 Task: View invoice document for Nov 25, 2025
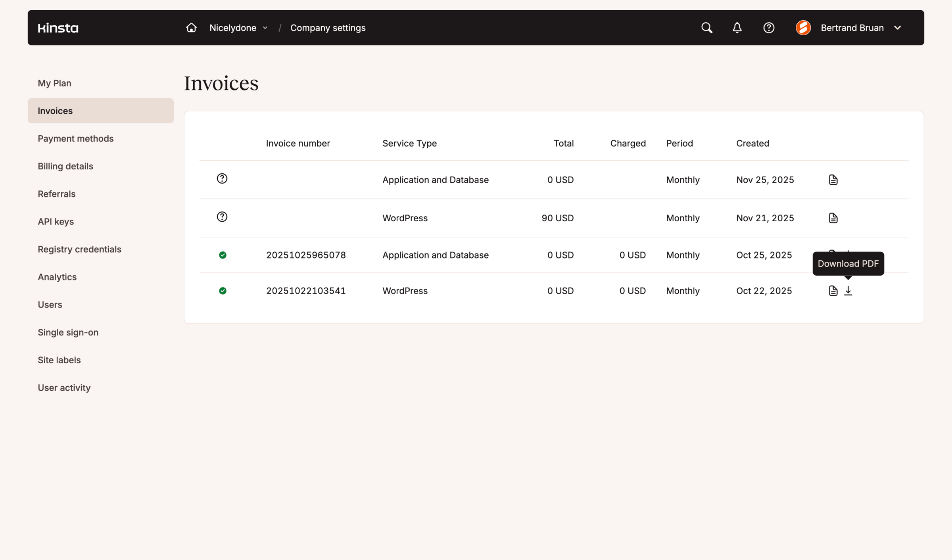coord(833,180)
